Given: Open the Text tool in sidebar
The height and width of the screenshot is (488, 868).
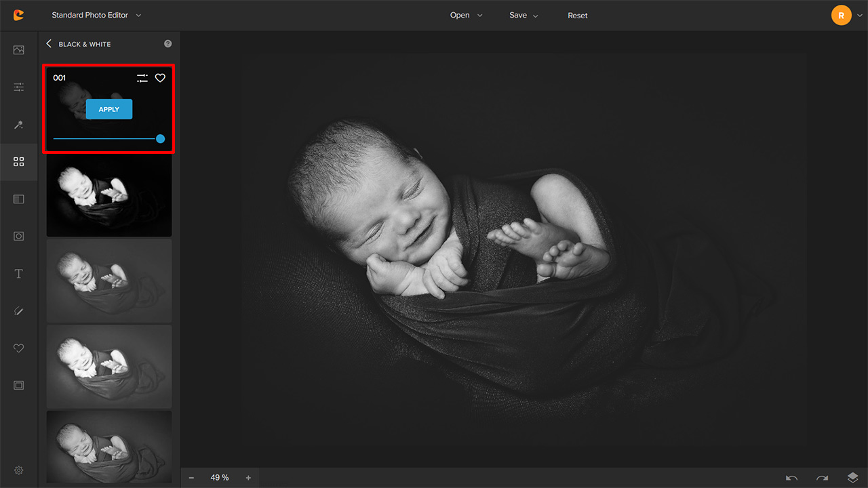Looking at the screenshot, I should point(18,274).
